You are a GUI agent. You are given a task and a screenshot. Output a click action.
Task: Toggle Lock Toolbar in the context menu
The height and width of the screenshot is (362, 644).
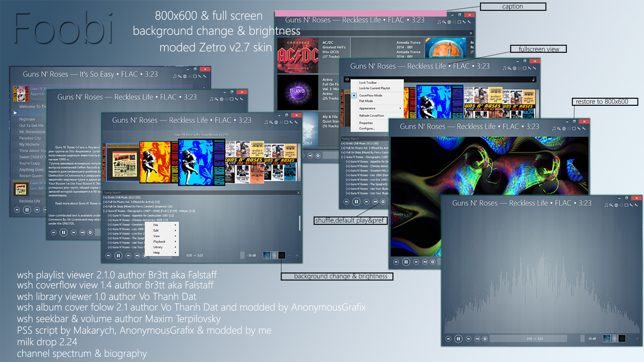pos(368,83)
